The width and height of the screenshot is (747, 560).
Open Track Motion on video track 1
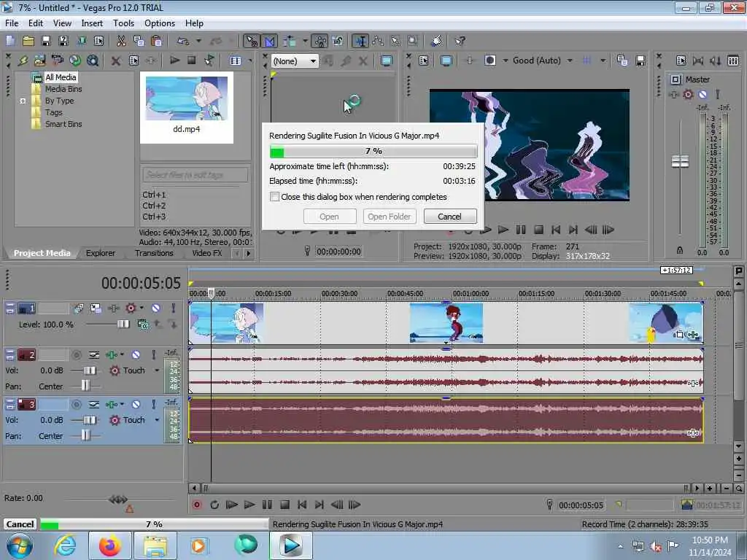pos(96,308)
